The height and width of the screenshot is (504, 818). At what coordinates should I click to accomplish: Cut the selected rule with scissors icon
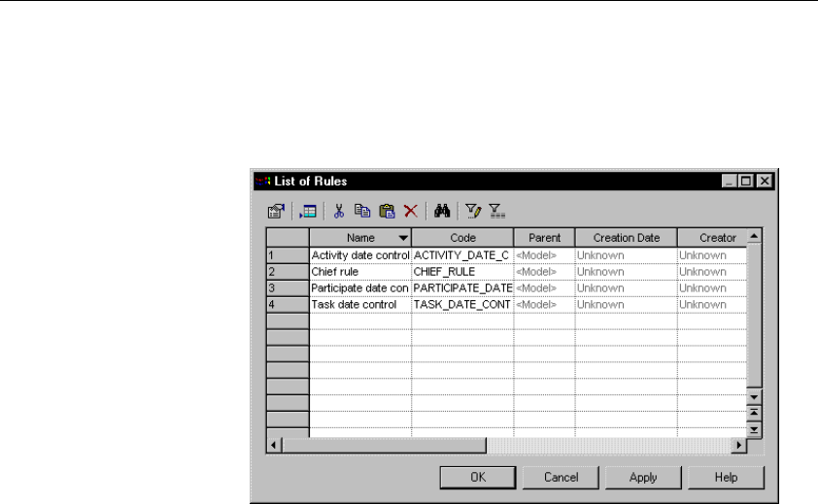tap(339, 212)
